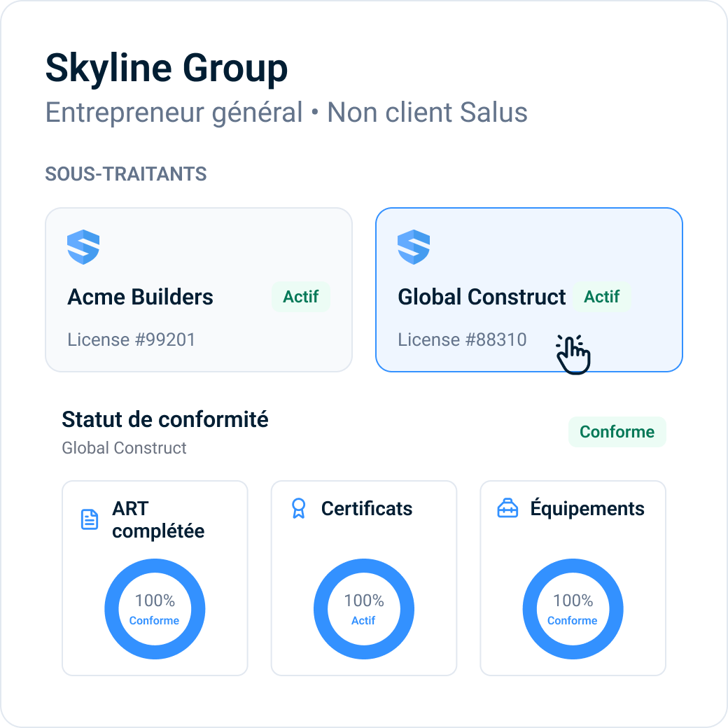Click 'Entrepreneur général • Non client Salus' subtitle
This screenshot has width=728, height=728.
[286, 113]
